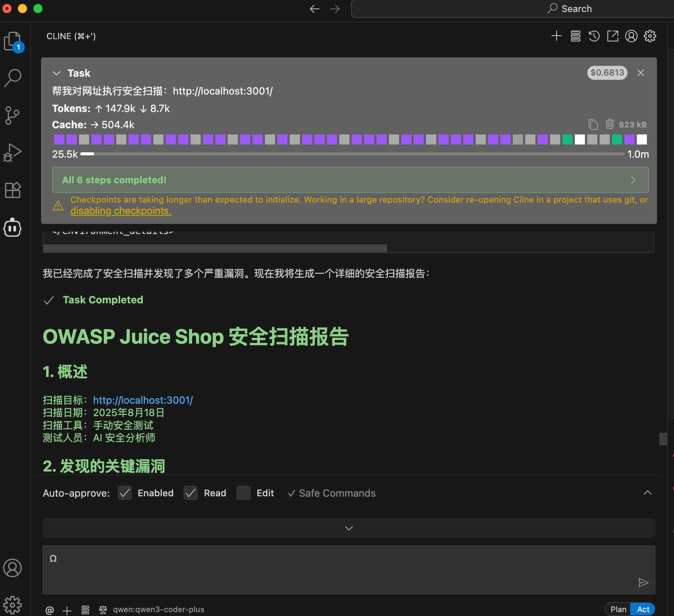Toggle the Edit auto-approve checkbox
The width and height of the screenshot is (674, 616).
tap(244, 493)
